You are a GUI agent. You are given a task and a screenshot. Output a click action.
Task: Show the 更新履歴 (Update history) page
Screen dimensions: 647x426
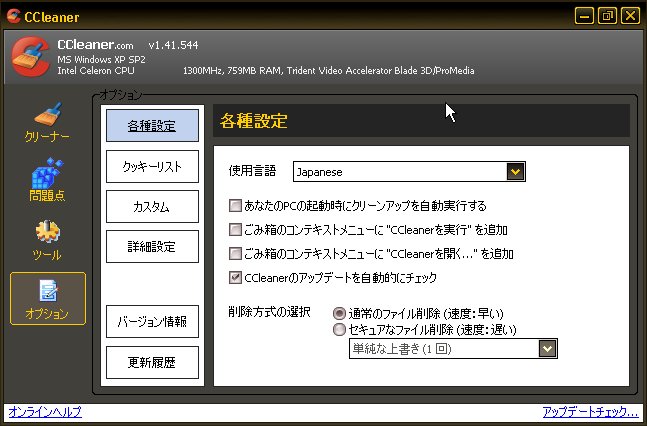pos(152,362)
